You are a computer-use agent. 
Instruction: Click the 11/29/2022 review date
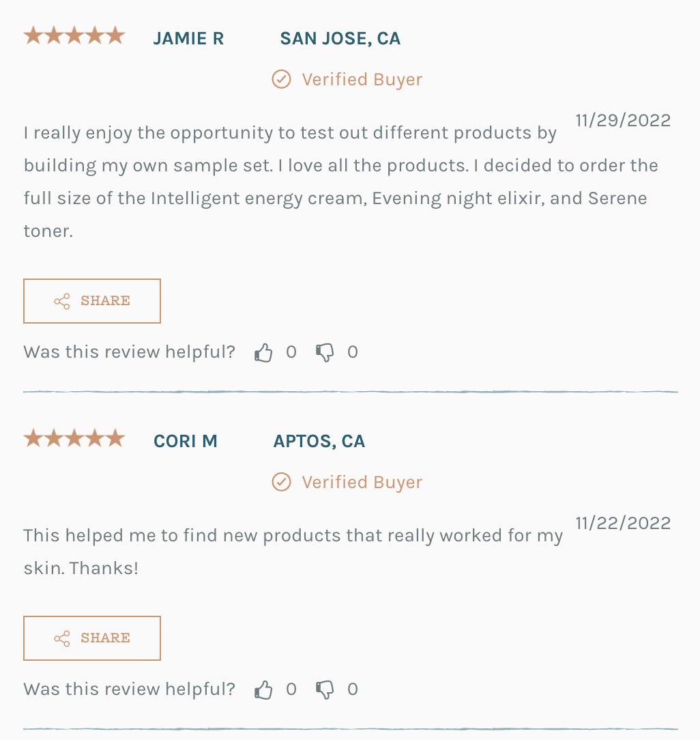pos(623,121)
